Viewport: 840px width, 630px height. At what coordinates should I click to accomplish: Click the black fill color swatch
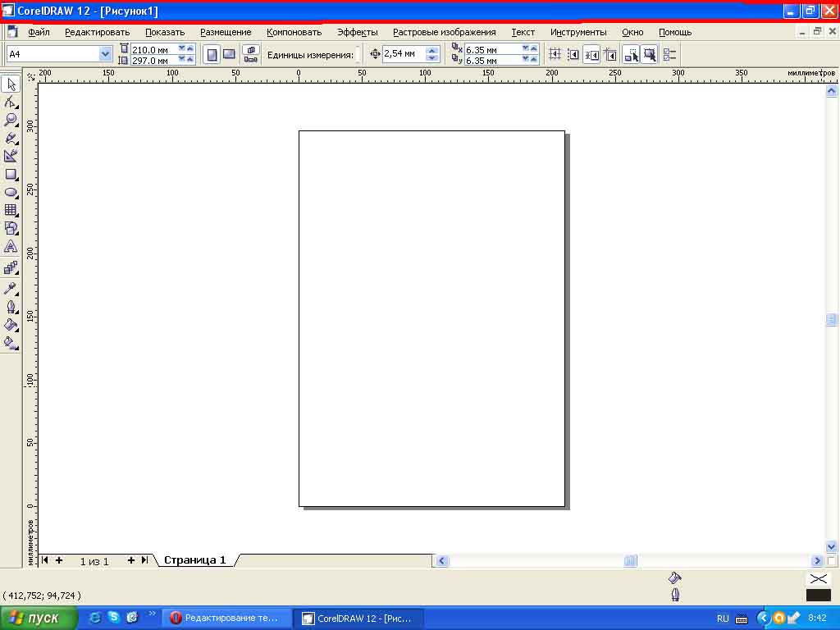[818, 595]
